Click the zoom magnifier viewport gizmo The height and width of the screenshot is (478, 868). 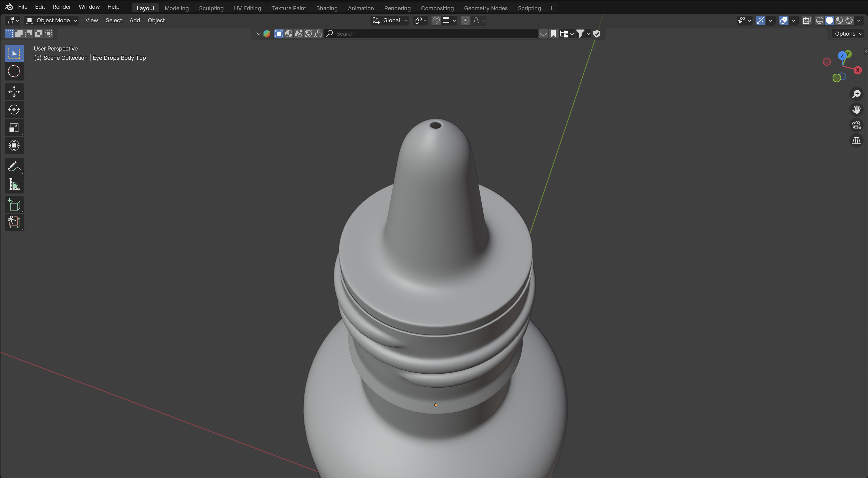point(856,94)
